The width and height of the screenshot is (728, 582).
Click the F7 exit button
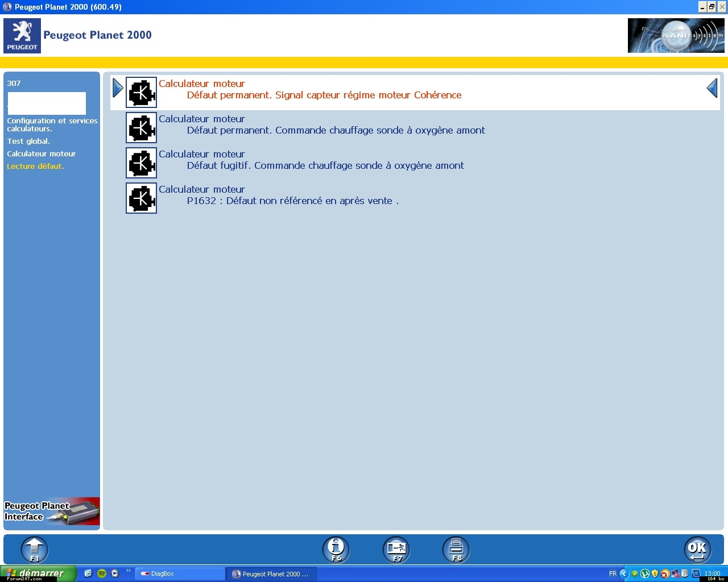pos(396,550)
